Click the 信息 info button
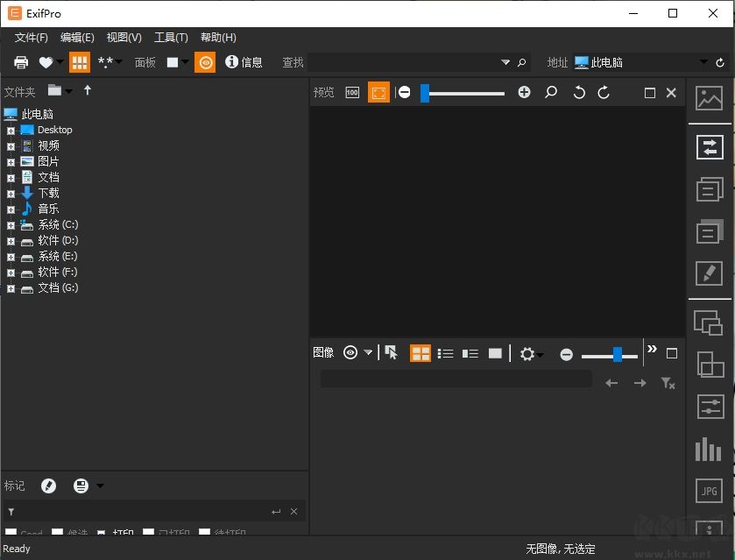This screenshot has width=735, height=560. tap(244, 62)
